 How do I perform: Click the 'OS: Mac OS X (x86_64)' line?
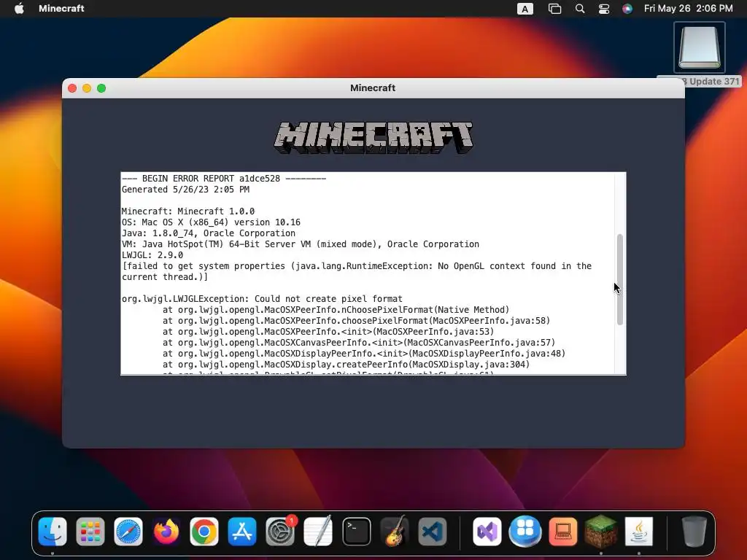tap(211, 222)
